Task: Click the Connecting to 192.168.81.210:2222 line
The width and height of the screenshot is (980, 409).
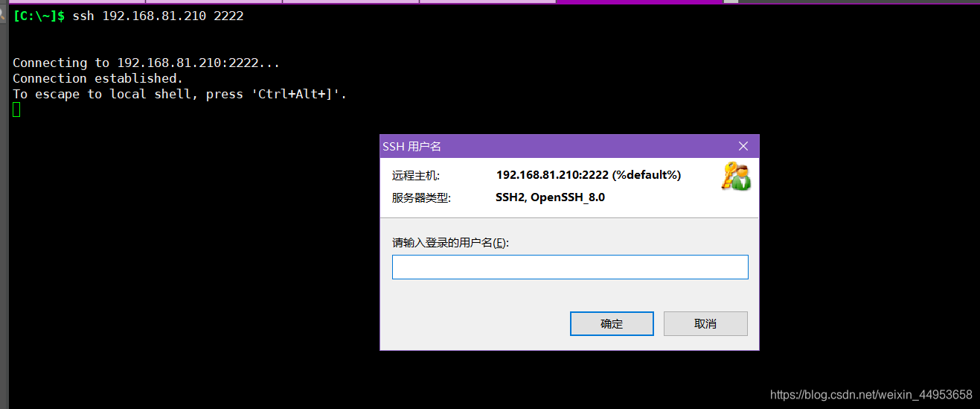Action: pos(146,63)
